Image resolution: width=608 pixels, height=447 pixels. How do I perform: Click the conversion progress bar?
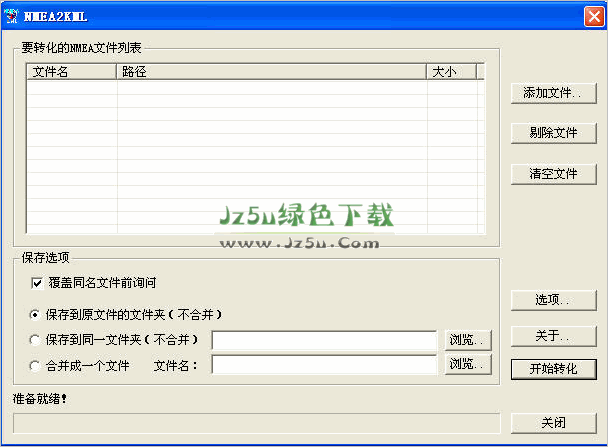pos(257,423)
